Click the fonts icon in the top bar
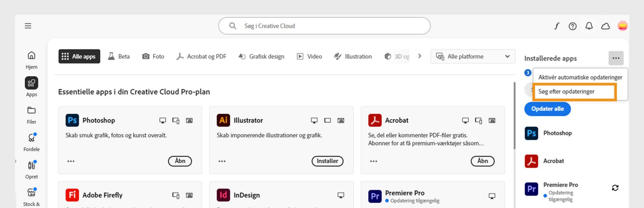Screen dimensions: 644x208 click(556, 26)
